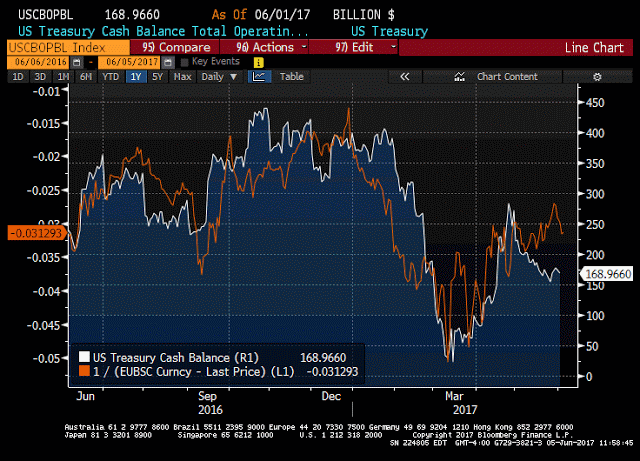The width and height of the screenshot is (640, 461).
Task: Click the Jun x-axis label
Action: [85, 396]
